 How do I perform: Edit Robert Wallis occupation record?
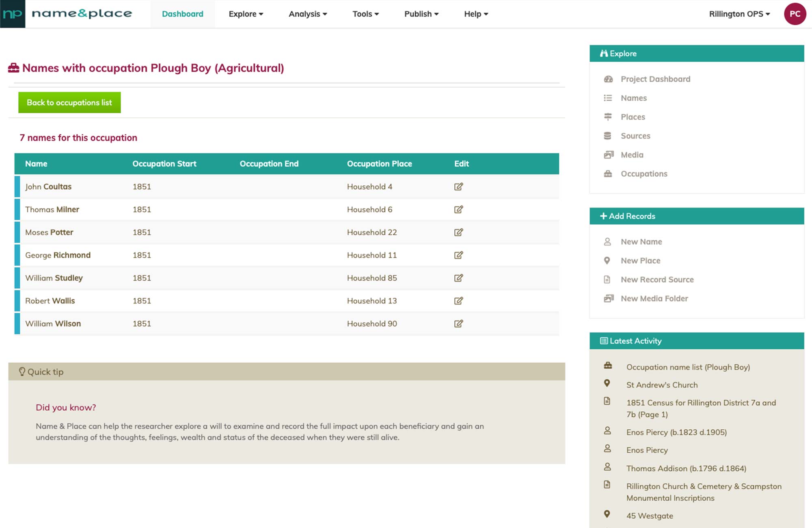[458, 301]
